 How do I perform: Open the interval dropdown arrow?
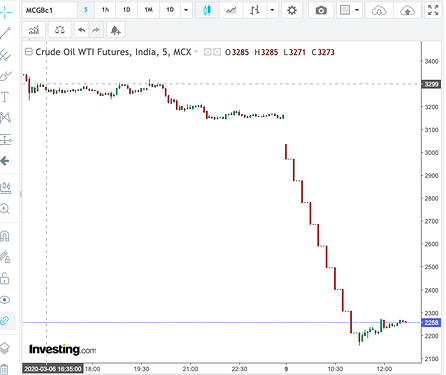point(186,10)
